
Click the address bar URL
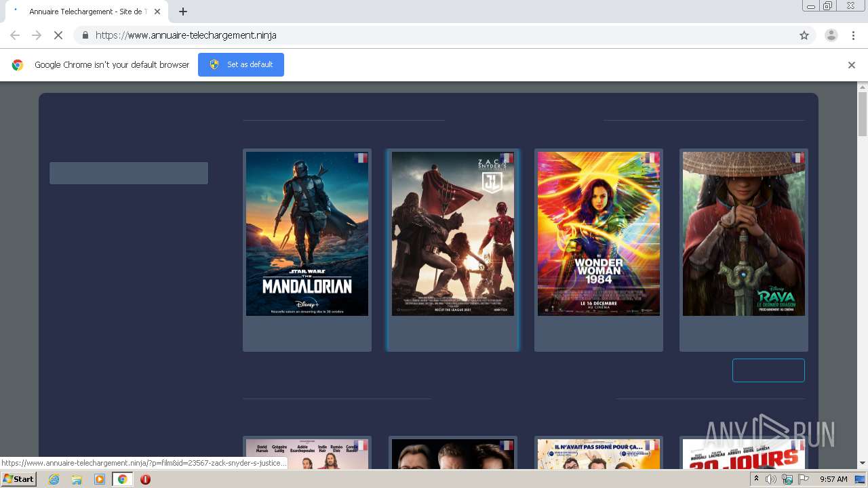tap(186, 35)
